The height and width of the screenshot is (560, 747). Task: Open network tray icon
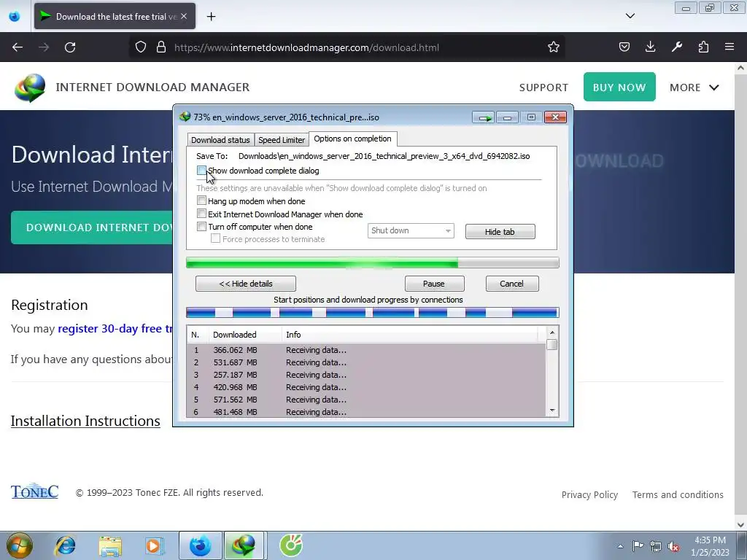click(x=656, y=546)
